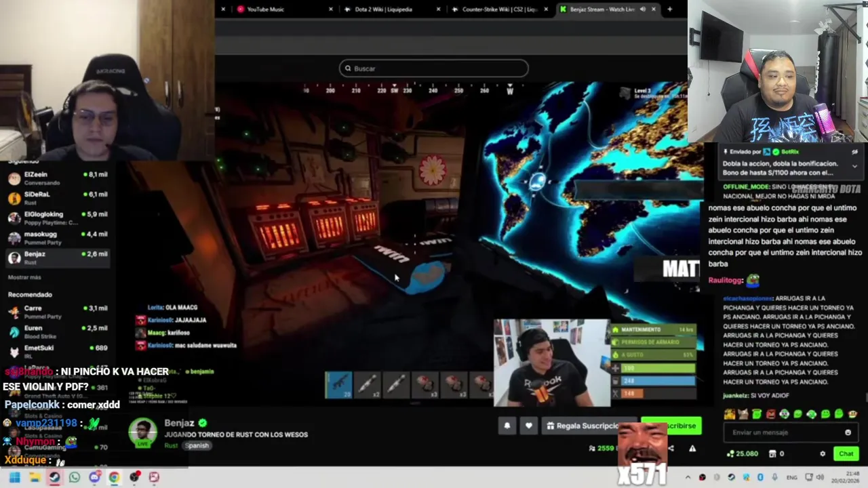Click username OFFLINE_MODE in chat
This screenshot has height=488, width=868.
click(x=745, y=186)
